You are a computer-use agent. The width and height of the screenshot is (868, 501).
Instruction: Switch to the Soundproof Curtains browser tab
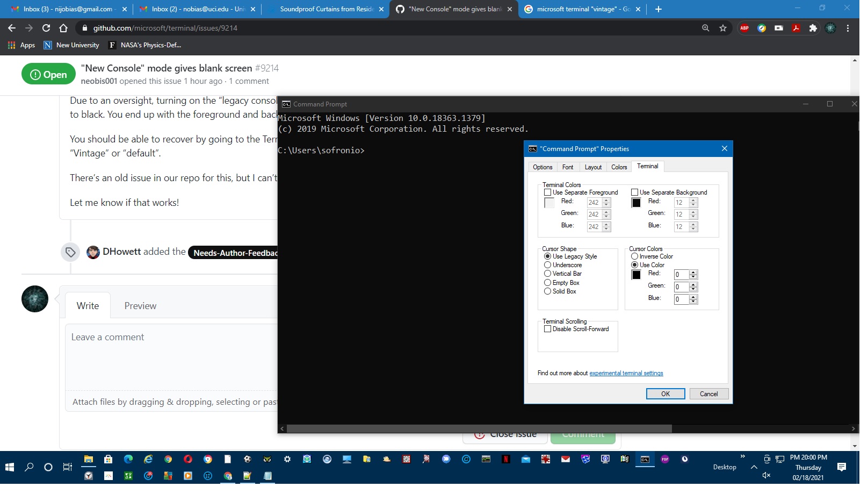tap(326, 9)
